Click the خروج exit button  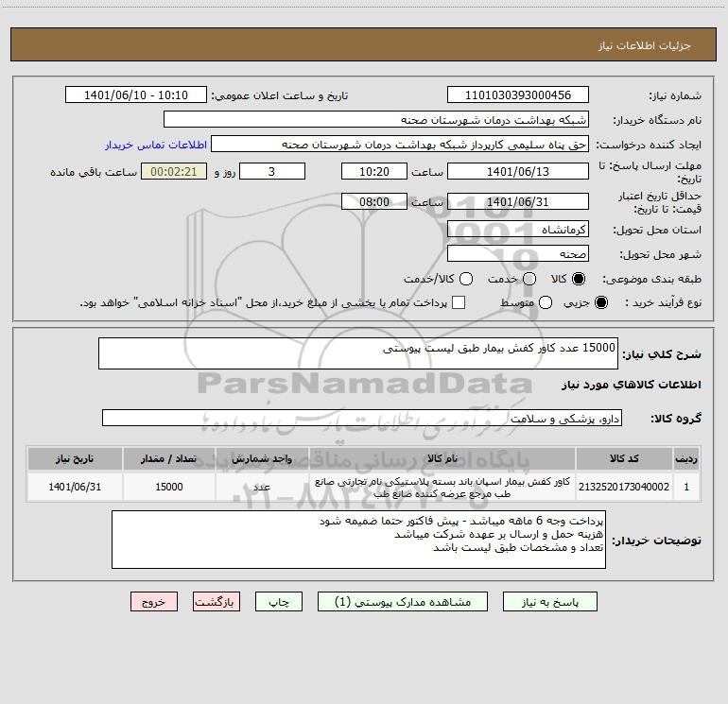[154, 602]
